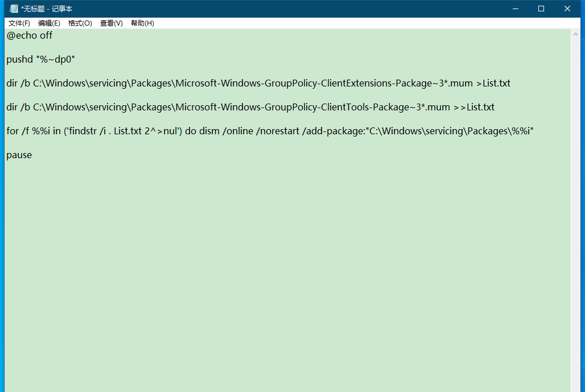Minimize the Notepad window

[x=516, y=9]
